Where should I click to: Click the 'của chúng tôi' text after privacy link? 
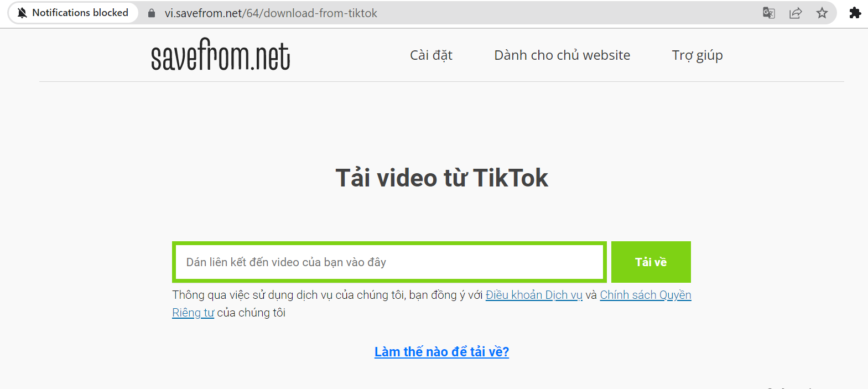[251, 313]
